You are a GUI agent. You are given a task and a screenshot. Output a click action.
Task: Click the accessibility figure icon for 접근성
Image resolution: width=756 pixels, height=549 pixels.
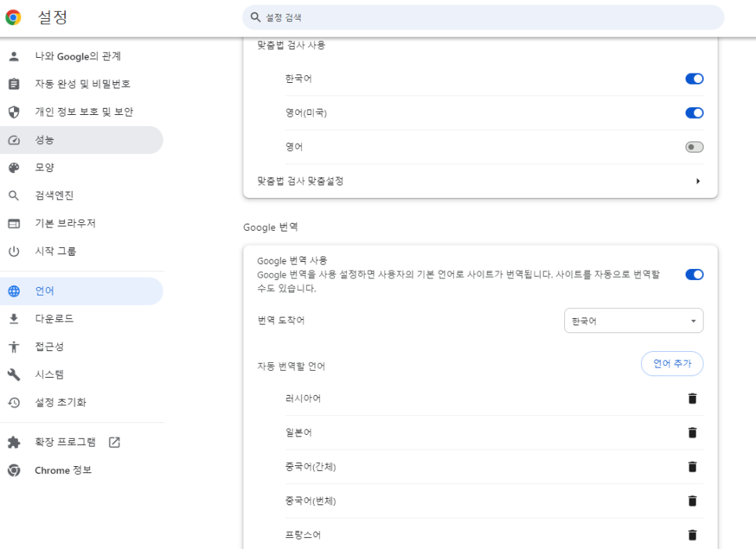(x=14, y=346)
